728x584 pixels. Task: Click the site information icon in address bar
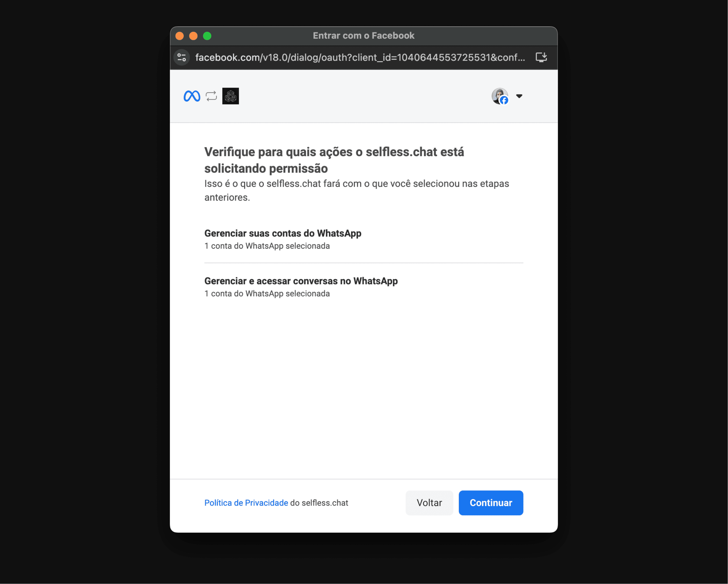[182, 57]
